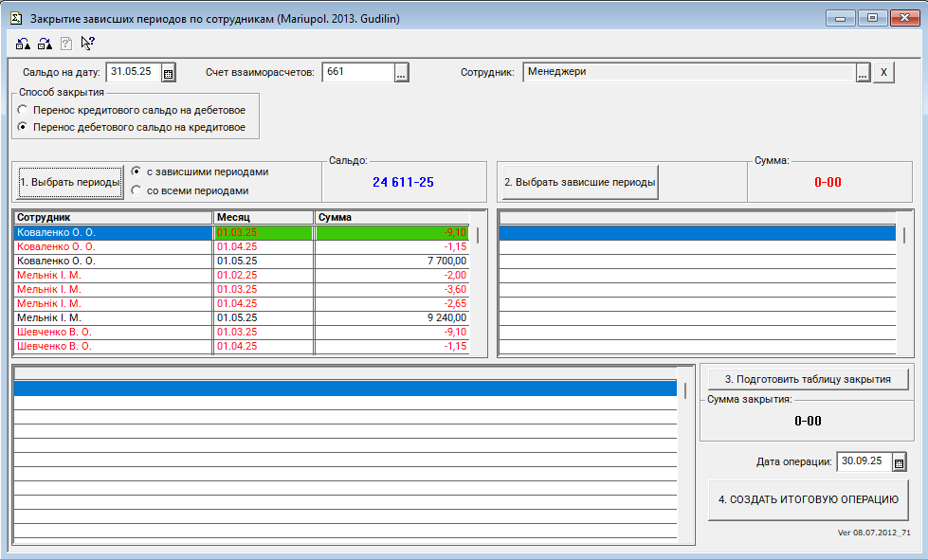This screenshot has width=928, height=560.
Task: Open calendar for Дата операции
Action: tap(900, 462)
